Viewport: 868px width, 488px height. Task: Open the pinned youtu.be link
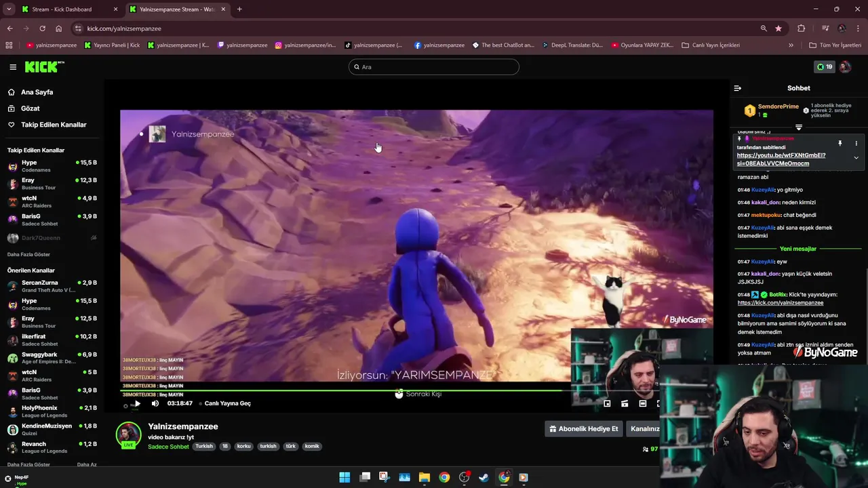(781, 159)
